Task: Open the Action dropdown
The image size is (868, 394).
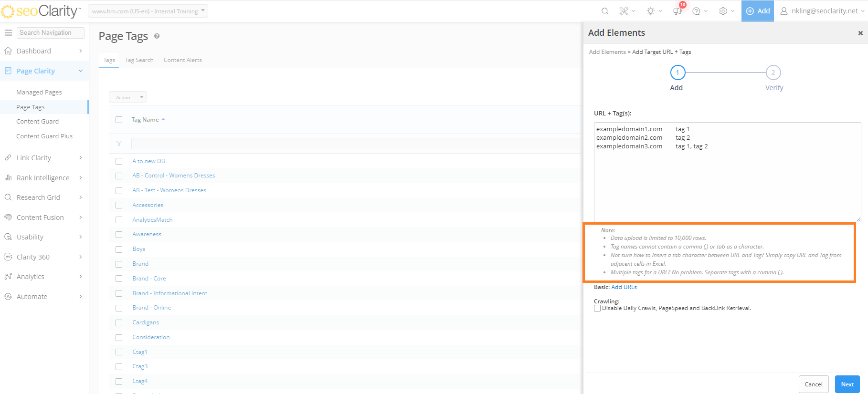Action: pos(128,97)
